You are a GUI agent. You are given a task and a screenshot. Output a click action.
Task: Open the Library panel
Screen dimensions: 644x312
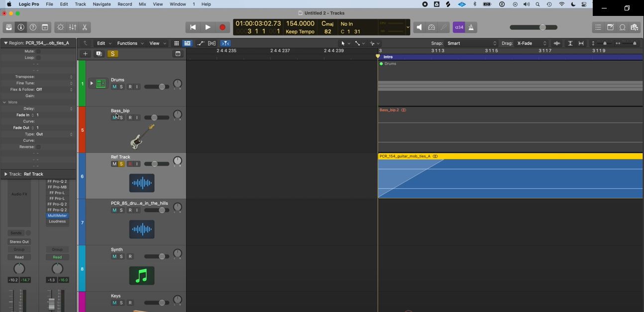coord(9,27)
